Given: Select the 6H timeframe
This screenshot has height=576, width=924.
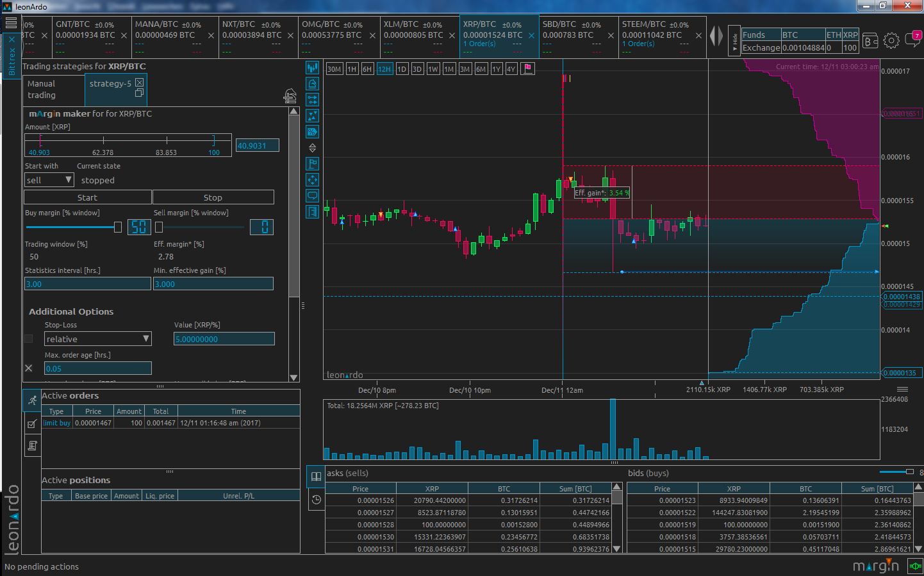Looking at the screenshot, I should 367,69.
